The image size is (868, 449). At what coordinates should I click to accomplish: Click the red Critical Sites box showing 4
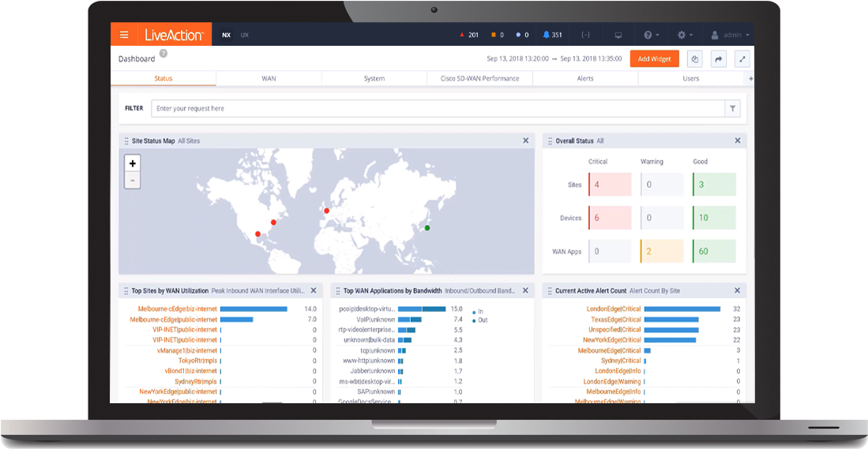tap(610, 185)
